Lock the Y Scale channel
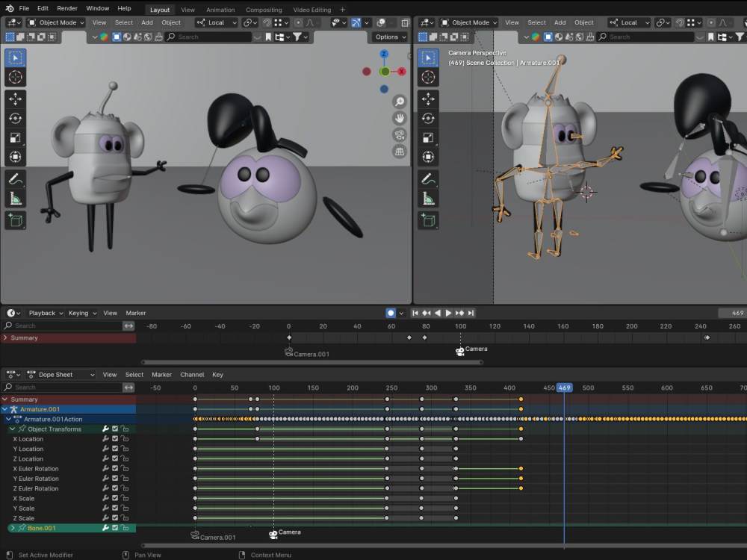 [125, 508]
